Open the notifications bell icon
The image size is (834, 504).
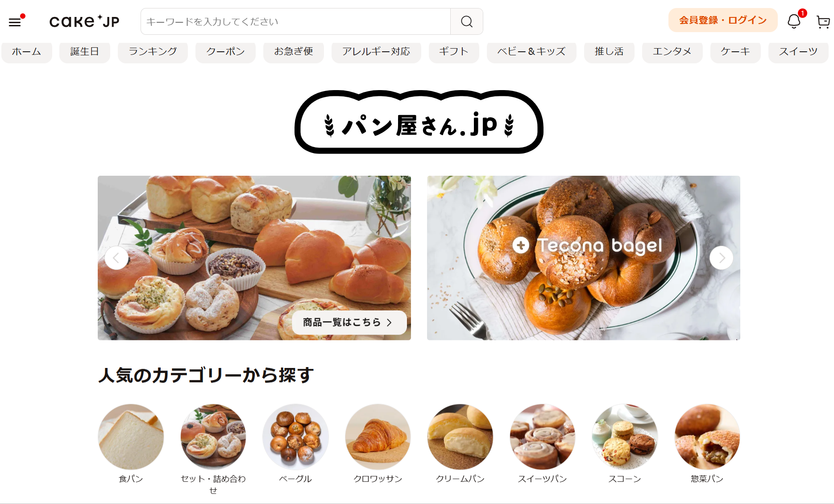[794, 21]
